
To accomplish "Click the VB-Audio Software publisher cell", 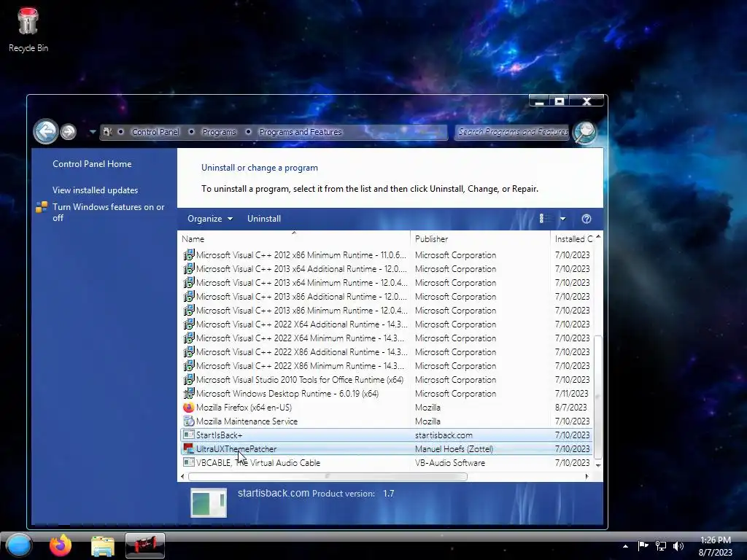I will (x=449, y=463).
